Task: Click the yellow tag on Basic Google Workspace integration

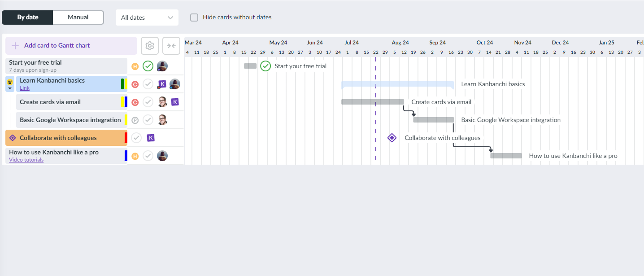Action: pyautogui.click(x=126, y=120)
